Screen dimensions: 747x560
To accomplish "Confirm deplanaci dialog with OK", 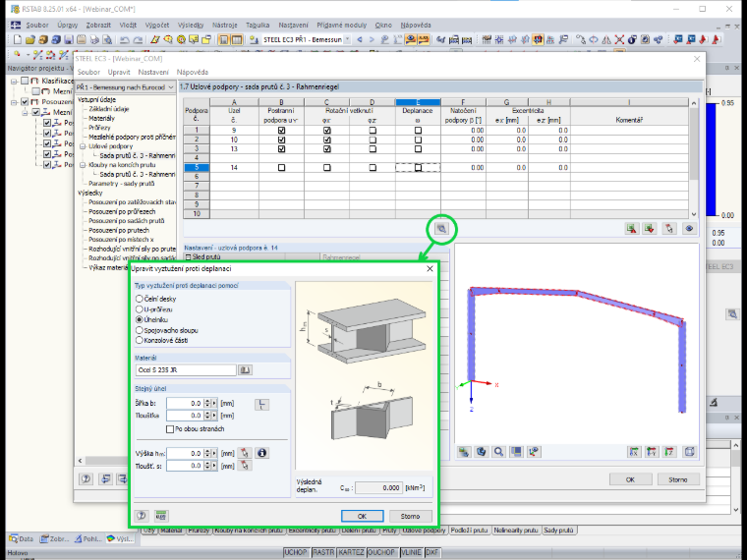I will (x=362, y=516).
